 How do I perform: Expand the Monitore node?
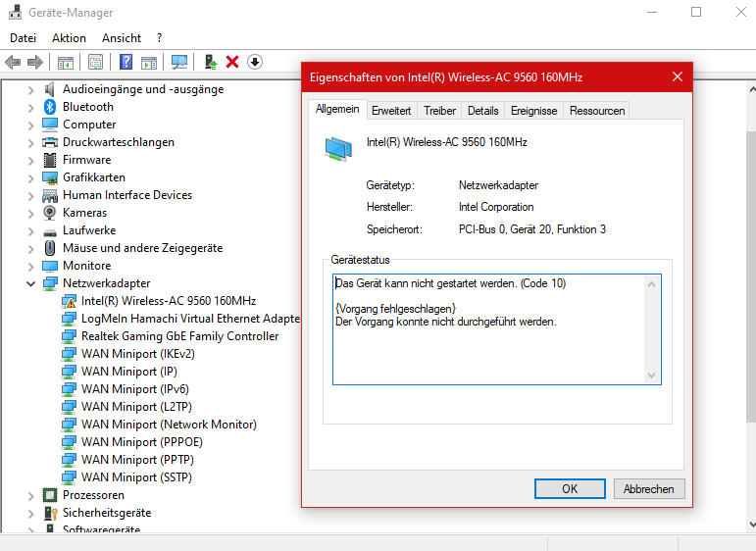click(30, 267)
